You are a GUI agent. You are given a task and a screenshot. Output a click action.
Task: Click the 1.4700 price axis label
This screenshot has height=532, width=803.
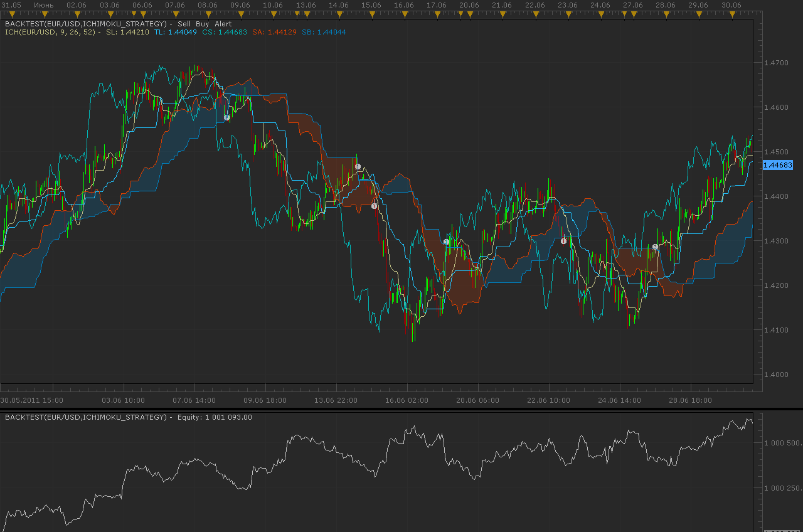pyautogui.click(x=776, y=63)
